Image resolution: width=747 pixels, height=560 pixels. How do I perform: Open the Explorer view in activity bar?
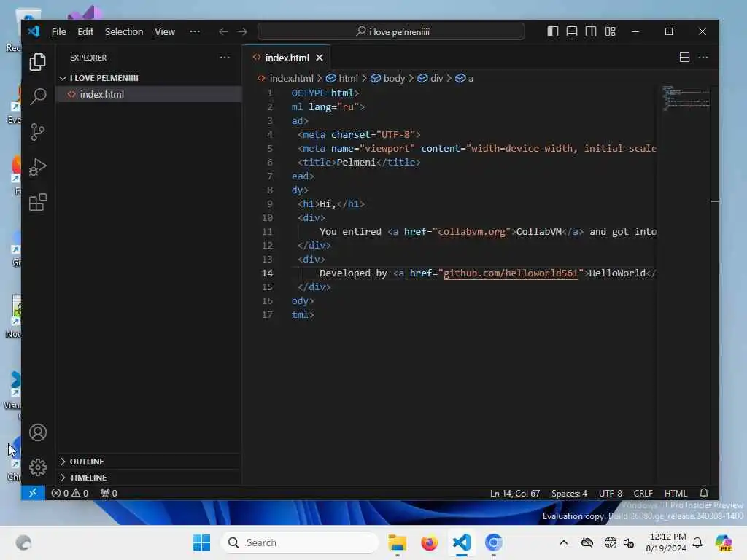pos(38,61)
